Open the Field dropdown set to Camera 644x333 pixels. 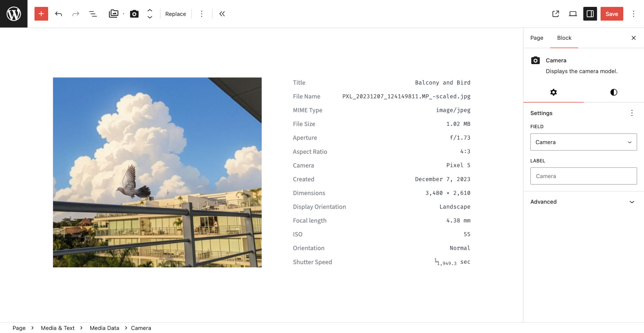point(584,142)
